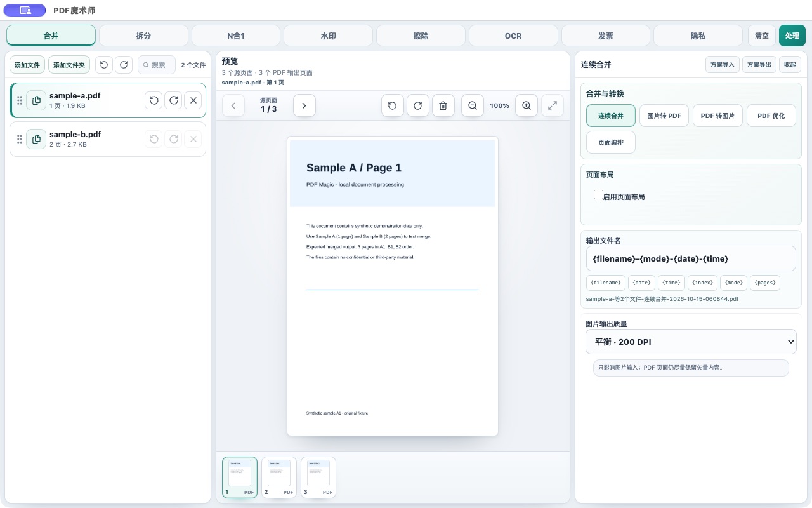The image size is (812, 508).
Task: Rotate sample-b.pdf clockwise
Action: coord(173,139)
